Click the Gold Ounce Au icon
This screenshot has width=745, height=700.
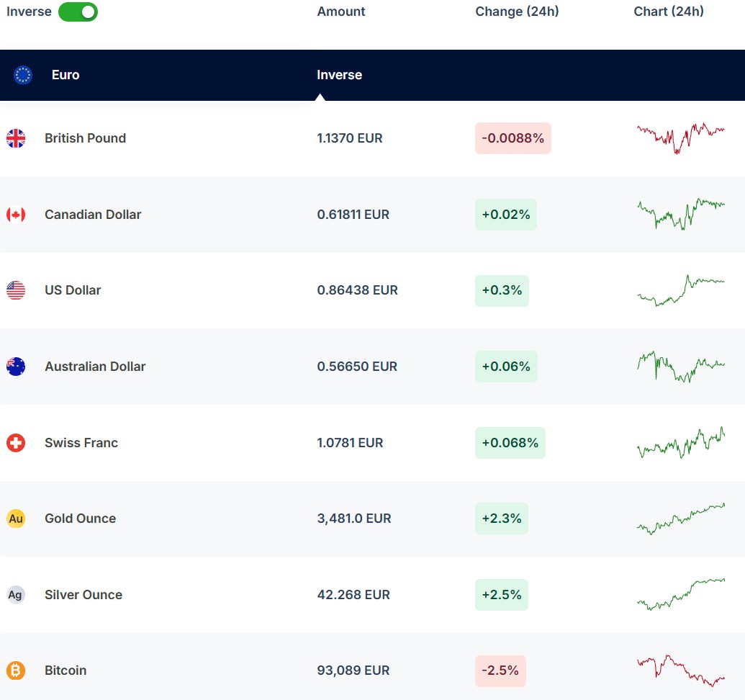click(x=16, y=519)
